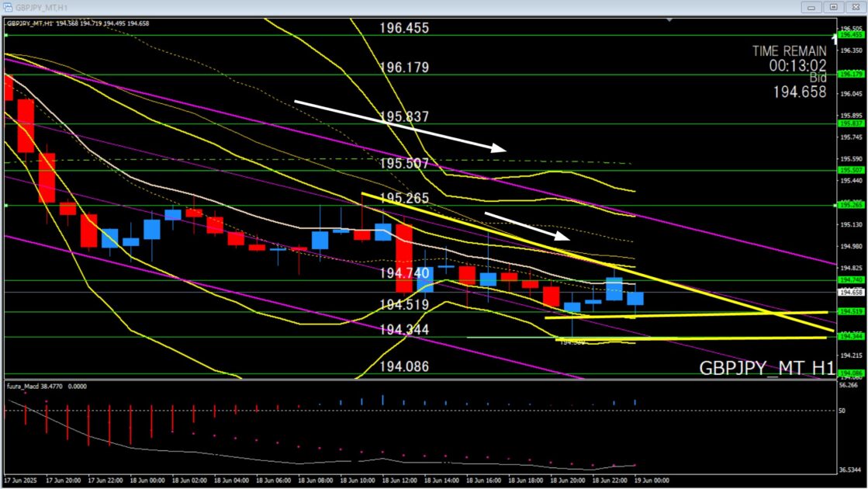Click the green 194.344 price tag on axis
Viewport: 868px width, 489px height.
tap(851, 336)
